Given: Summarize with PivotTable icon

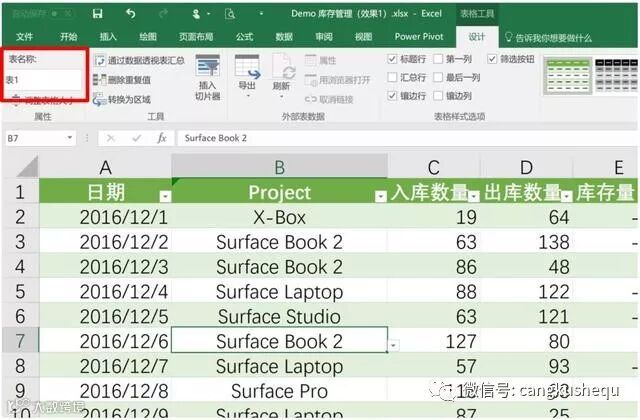Looking at the screenshot, I should click(99, 61).
